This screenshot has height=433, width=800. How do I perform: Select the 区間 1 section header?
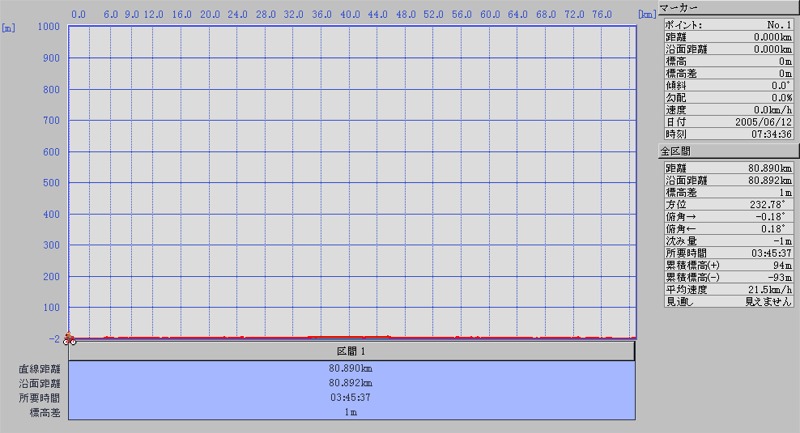click(352, 352)
